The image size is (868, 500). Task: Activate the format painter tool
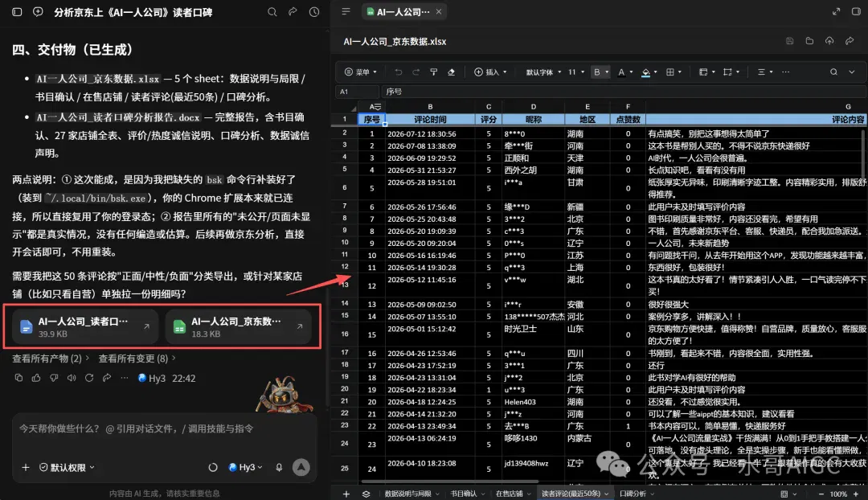pyautogui.click(x=433, y=72)
